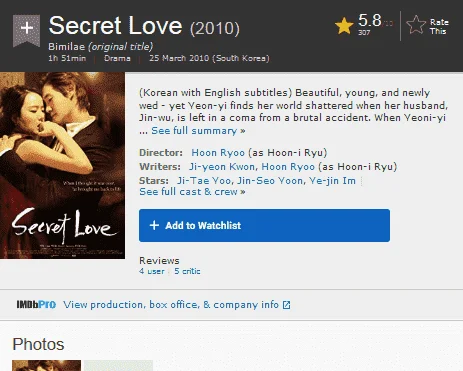
Task: Click the external link icon after company info
Action: coord(287,305)
